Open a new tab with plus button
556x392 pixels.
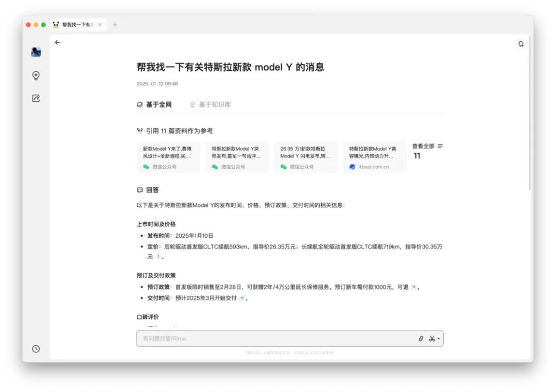pos(115,25)
